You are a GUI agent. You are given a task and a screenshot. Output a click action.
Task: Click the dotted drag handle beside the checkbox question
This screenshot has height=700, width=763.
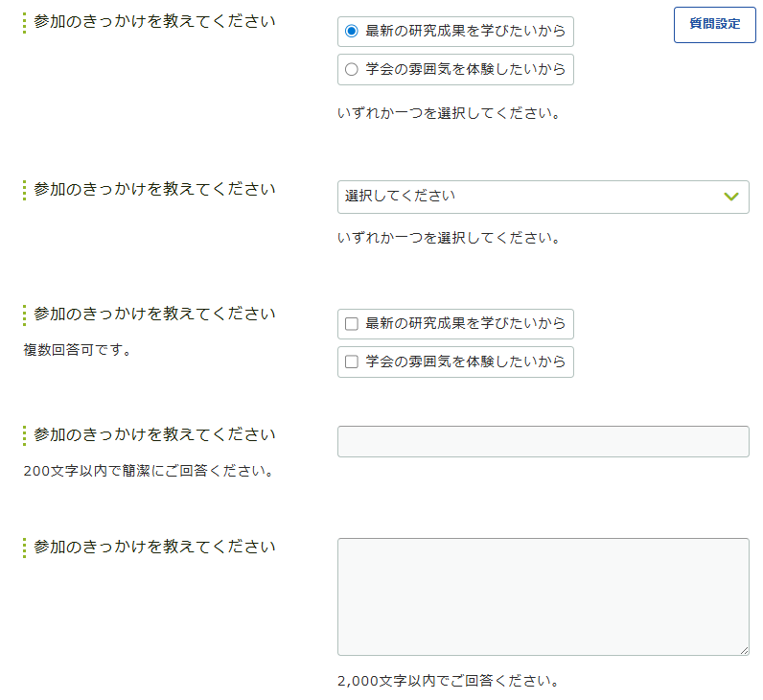25,314
